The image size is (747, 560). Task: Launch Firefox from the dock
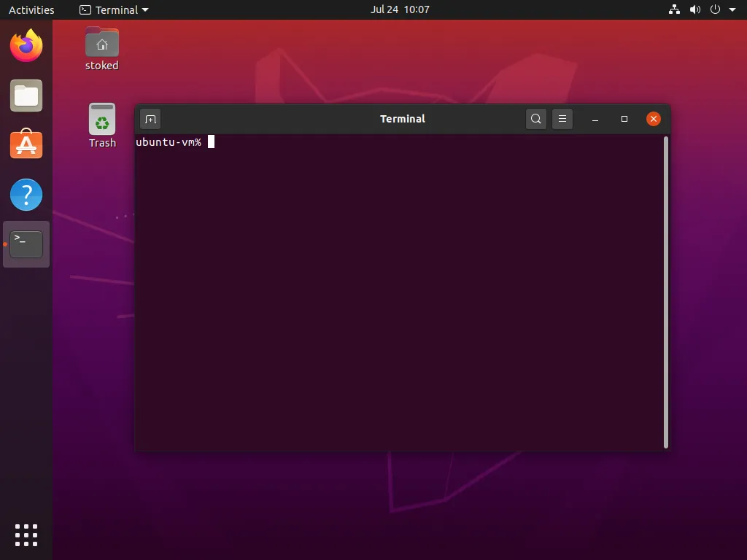pyautogui.click(x=26, y=46)
